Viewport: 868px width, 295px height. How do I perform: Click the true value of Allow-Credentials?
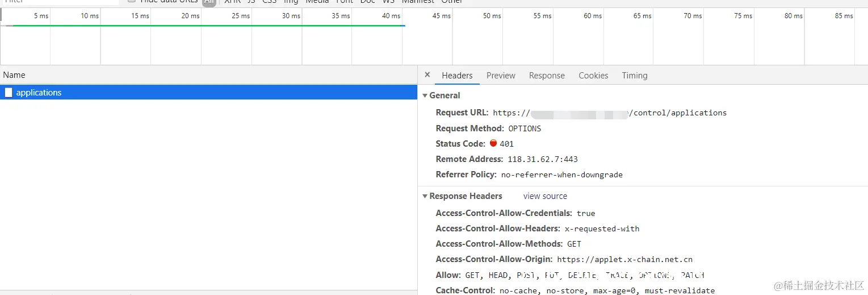click(586, 213)
